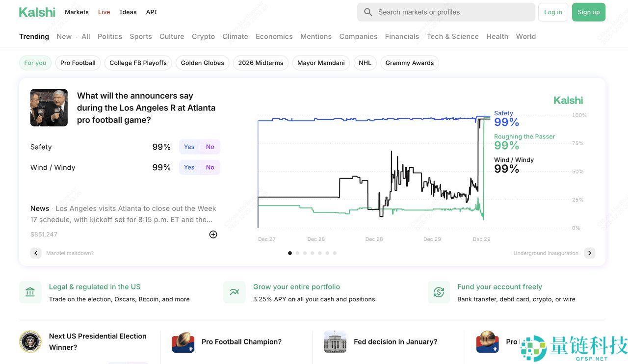
Task: Jump to the last carousel dot
Action: pyautogui.click(x=335, y=253)
